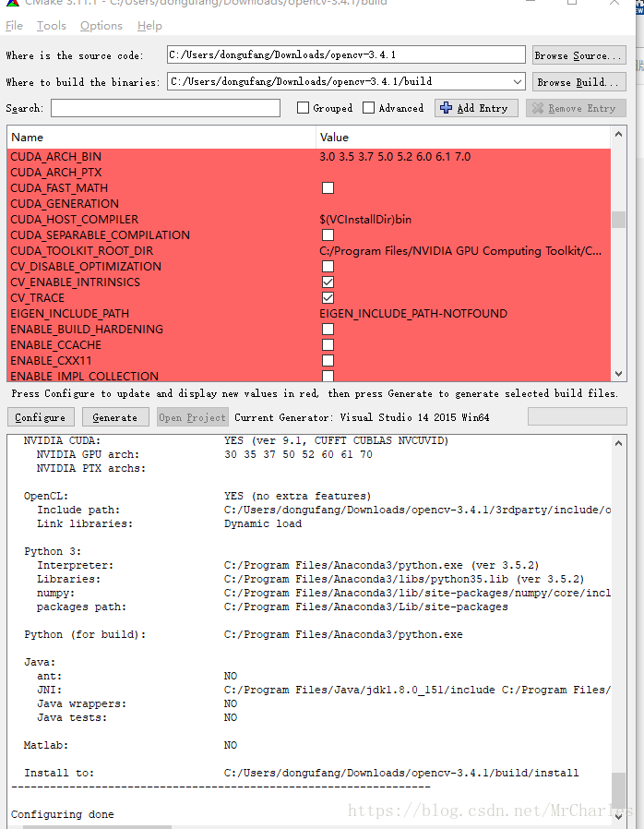Click the Remove Entry button
This screenshot has height=829, width=644.
(x=576, y=108)
